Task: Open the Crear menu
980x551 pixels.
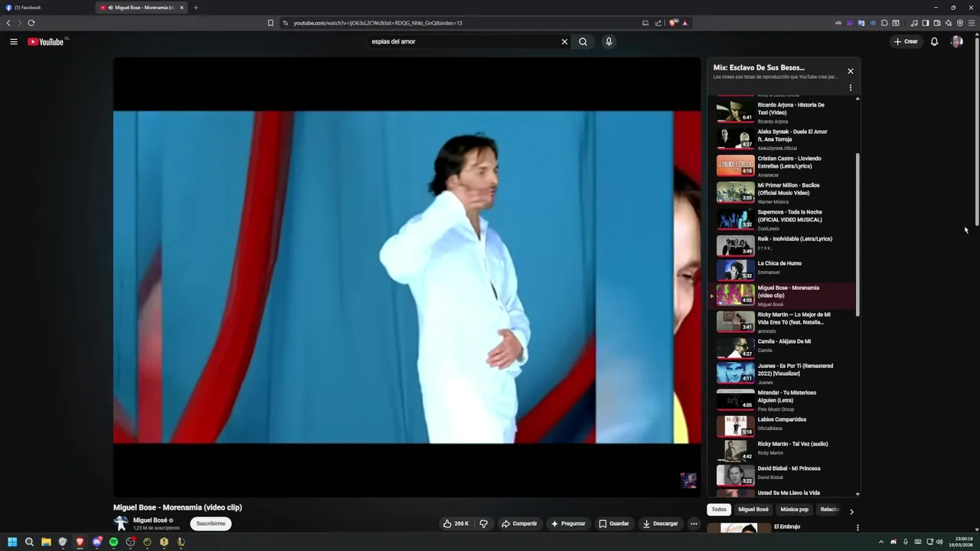Action: [x=906, y=41]
